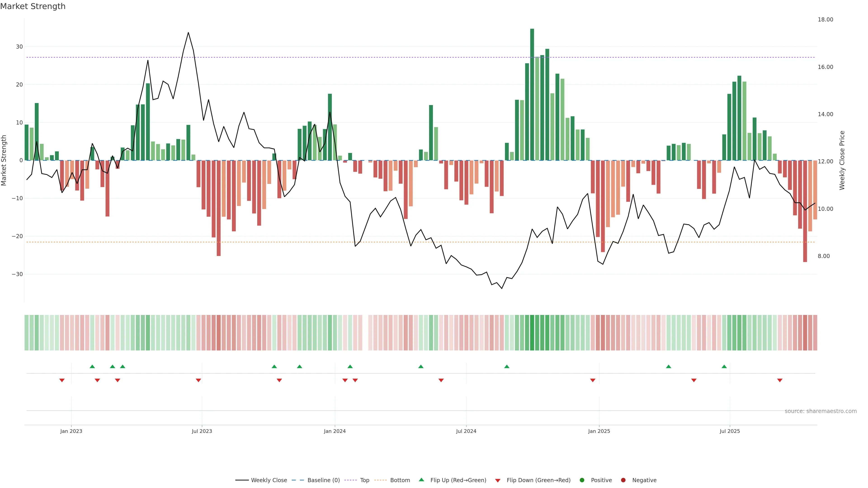Click the flip-down marker just before Jul 2023
Image resolution: width=868 pixels, height=488 pixels.
point(198,380)
